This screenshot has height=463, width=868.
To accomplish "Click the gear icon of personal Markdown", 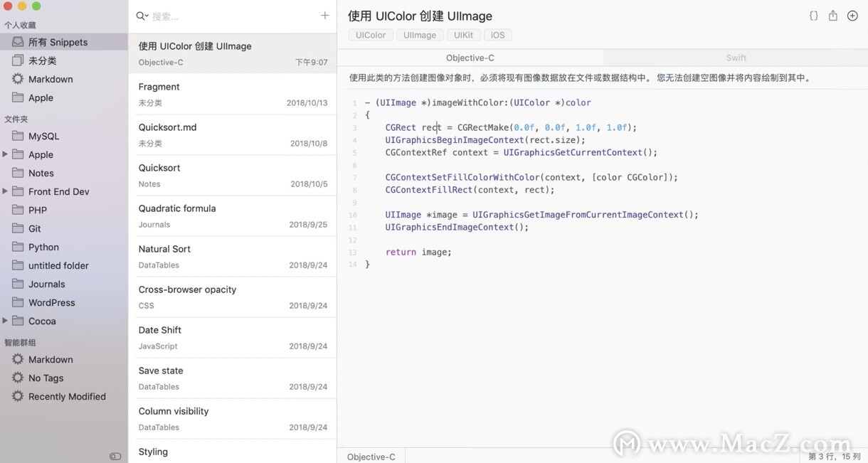I will coord(18,79).
